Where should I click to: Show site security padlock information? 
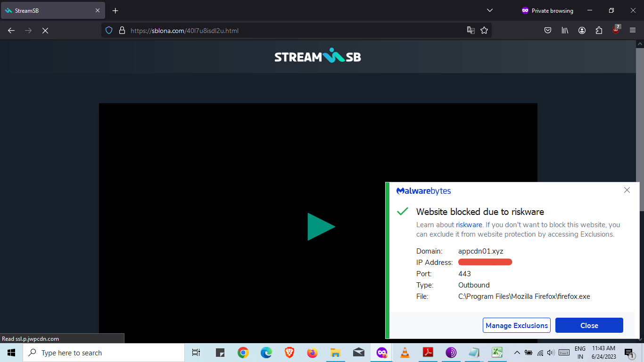point(122,31)
